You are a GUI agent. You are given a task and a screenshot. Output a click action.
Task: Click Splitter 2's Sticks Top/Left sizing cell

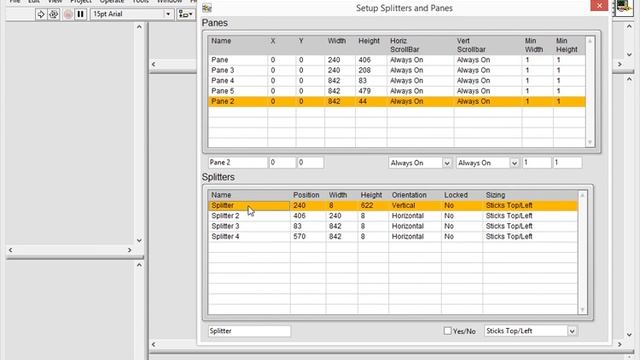[x=509, y=216]
